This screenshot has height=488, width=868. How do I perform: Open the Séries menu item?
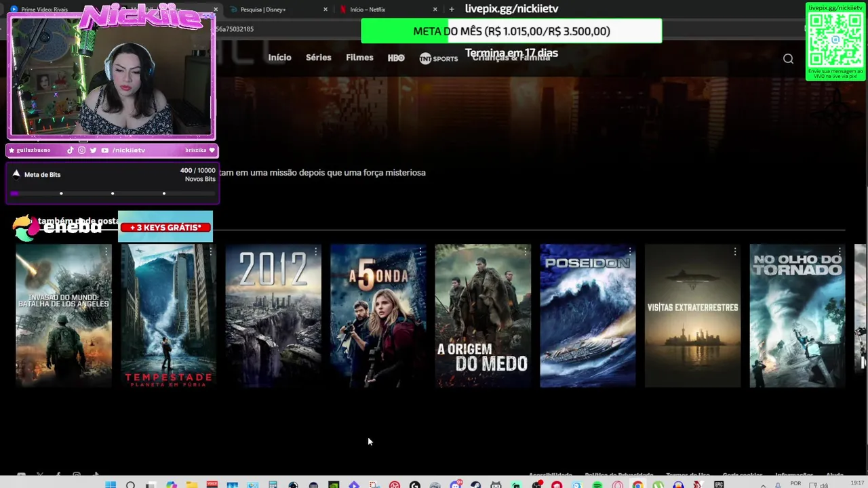point(318,58)
